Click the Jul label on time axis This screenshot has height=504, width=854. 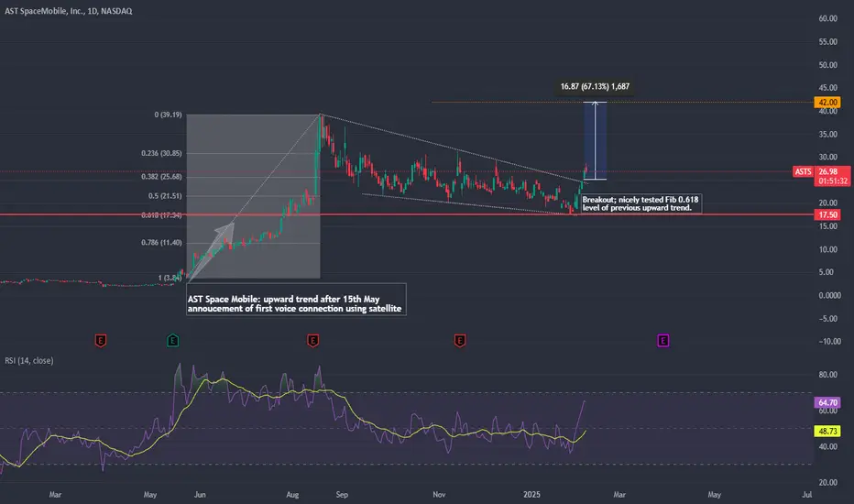point(806,495)
